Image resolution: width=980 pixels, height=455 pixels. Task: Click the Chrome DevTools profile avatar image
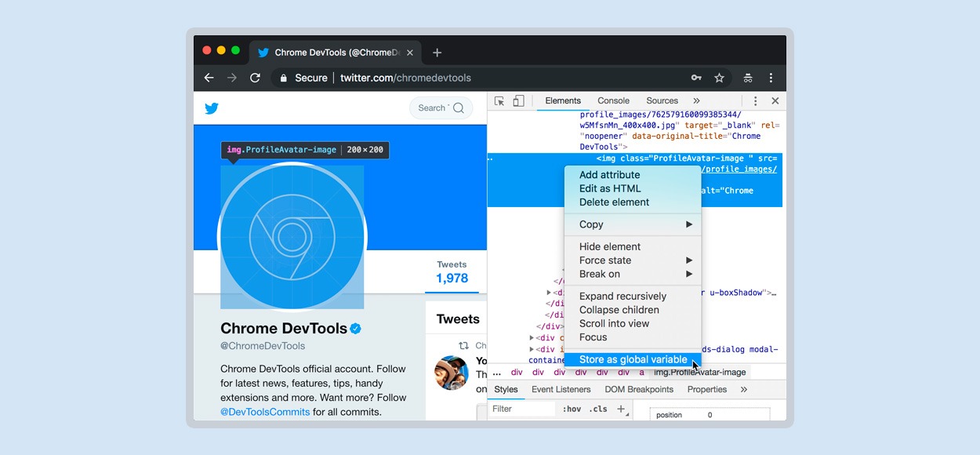[x=292, y=237]
